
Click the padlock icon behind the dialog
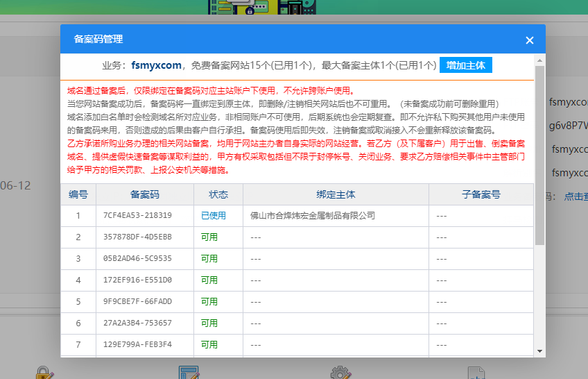44,373
